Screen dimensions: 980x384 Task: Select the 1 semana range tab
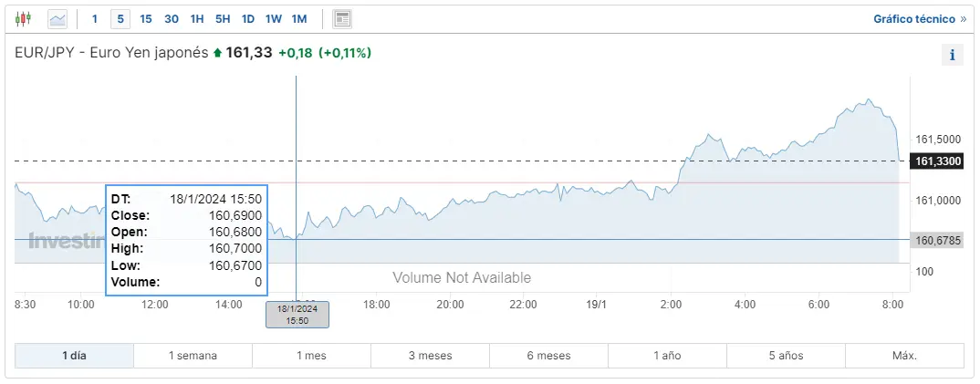pyautogui.click(x=193, y=356)
